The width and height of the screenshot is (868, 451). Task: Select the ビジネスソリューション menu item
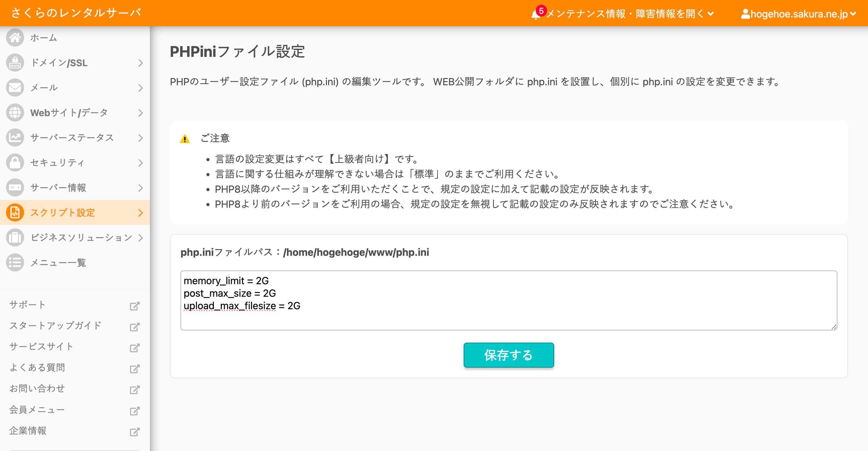click(81, 238)
